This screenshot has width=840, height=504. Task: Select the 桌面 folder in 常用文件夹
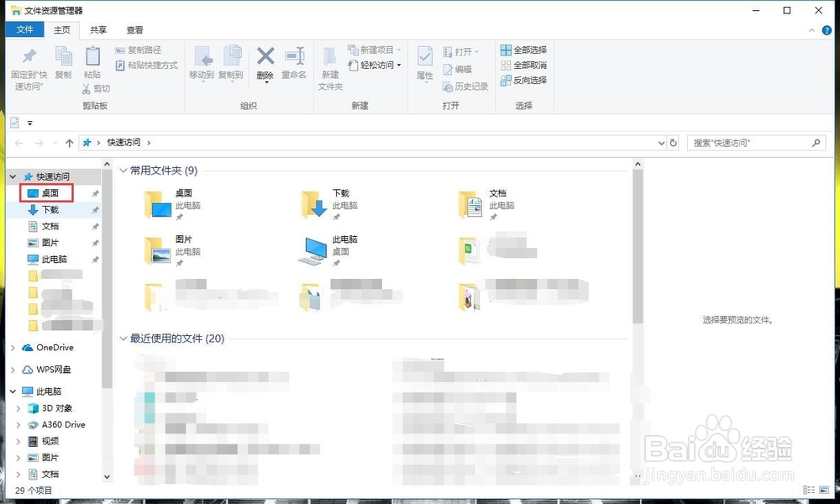pyautogui.click(x=172, y=205)
